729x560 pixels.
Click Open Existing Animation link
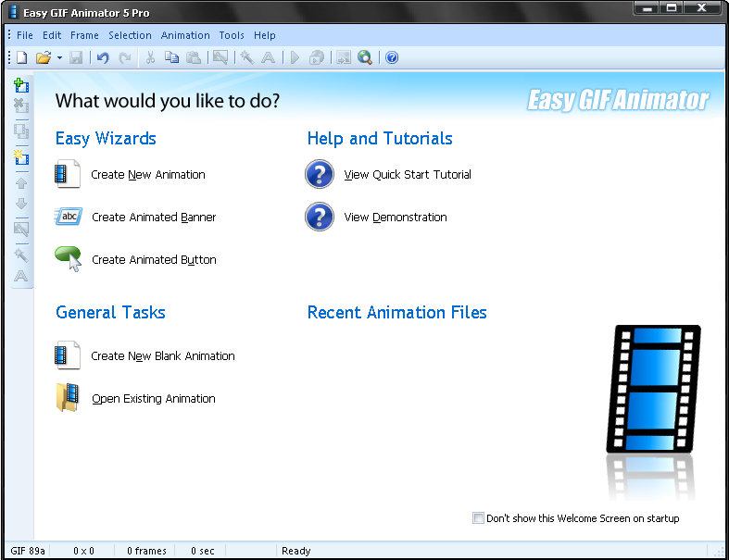(154, 399)
